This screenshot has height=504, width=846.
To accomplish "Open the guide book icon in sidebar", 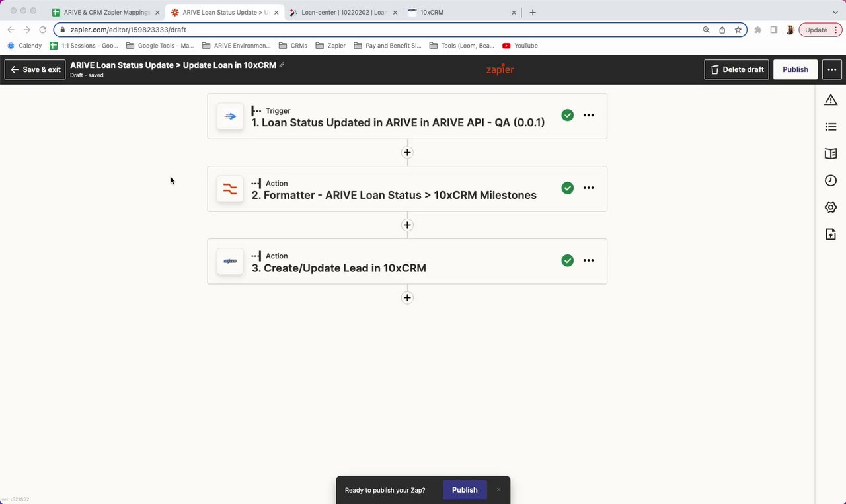I will (x=831, y=153).
